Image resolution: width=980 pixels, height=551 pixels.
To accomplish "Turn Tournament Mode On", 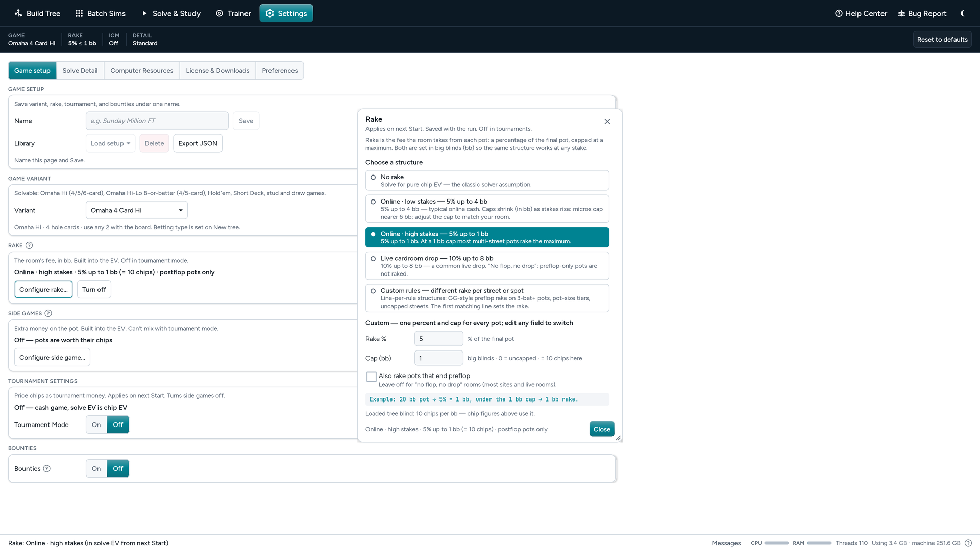I will point(96,424).
